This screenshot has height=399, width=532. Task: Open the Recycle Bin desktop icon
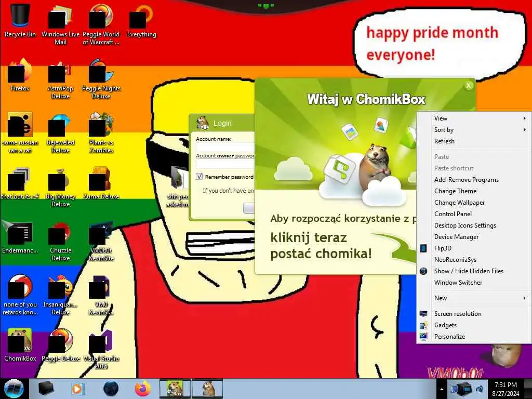pos(20,20)
